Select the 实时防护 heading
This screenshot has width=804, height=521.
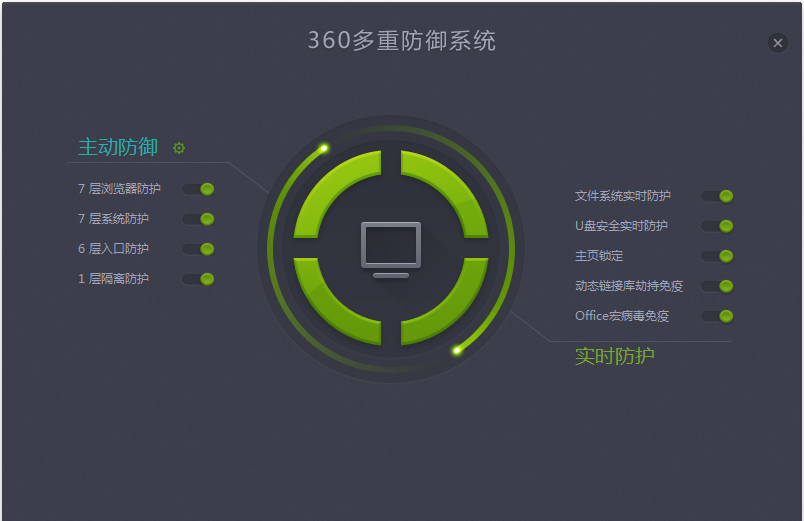[x=614, y=356]
